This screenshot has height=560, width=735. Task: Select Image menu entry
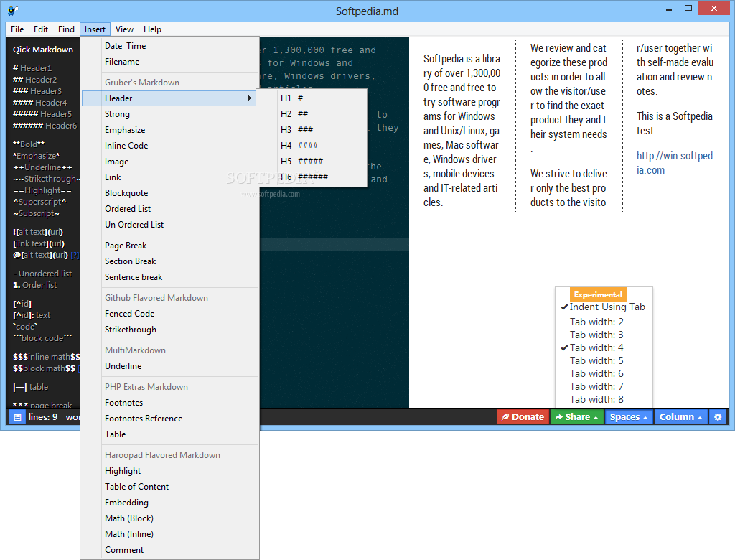(169, 162)
